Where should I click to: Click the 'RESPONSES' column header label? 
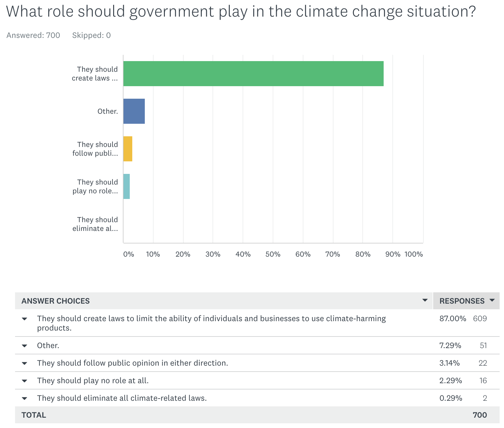462,301
